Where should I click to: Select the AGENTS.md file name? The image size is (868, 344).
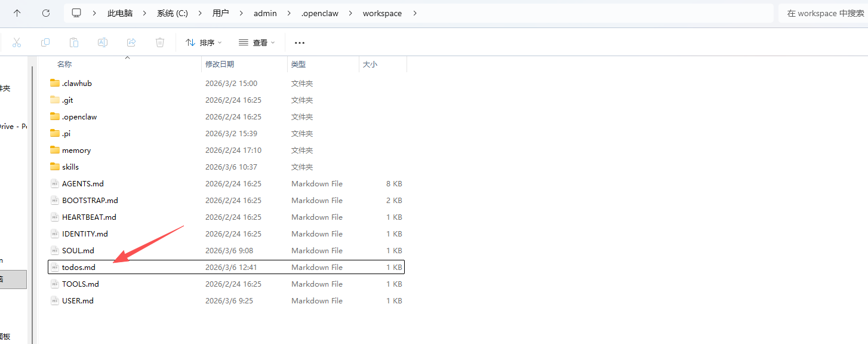(83, 183)
